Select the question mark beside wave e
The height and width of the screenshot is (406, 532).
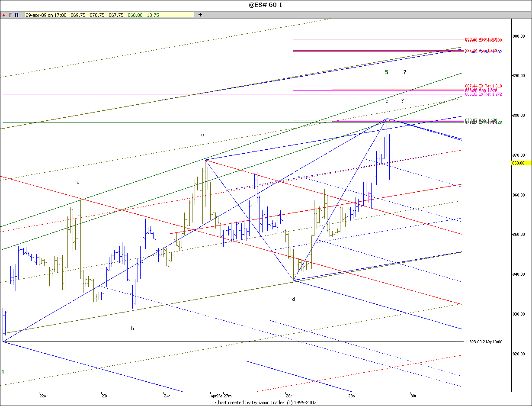(x=402, y=101)
